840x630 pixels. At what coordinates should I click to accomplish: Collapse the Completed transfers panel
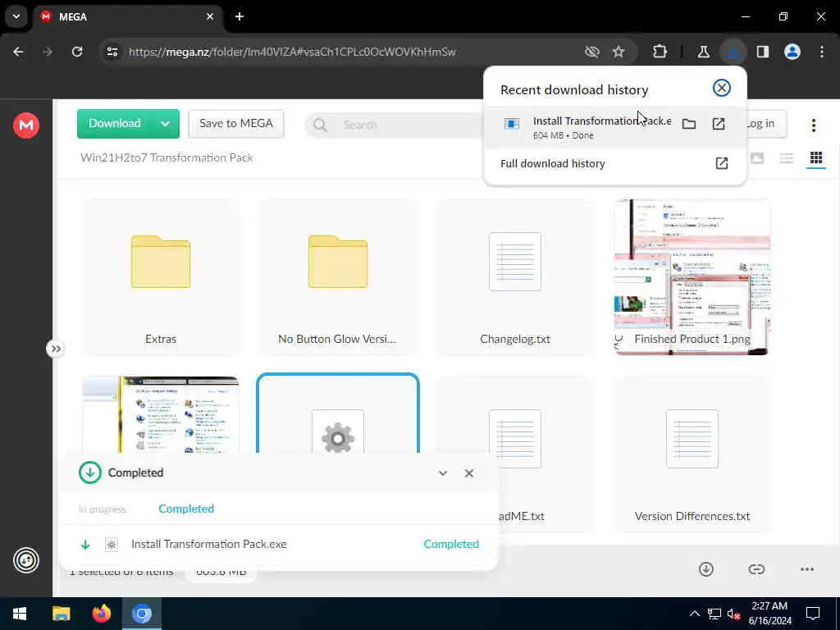pyautogui.click(x=442, y=473)
